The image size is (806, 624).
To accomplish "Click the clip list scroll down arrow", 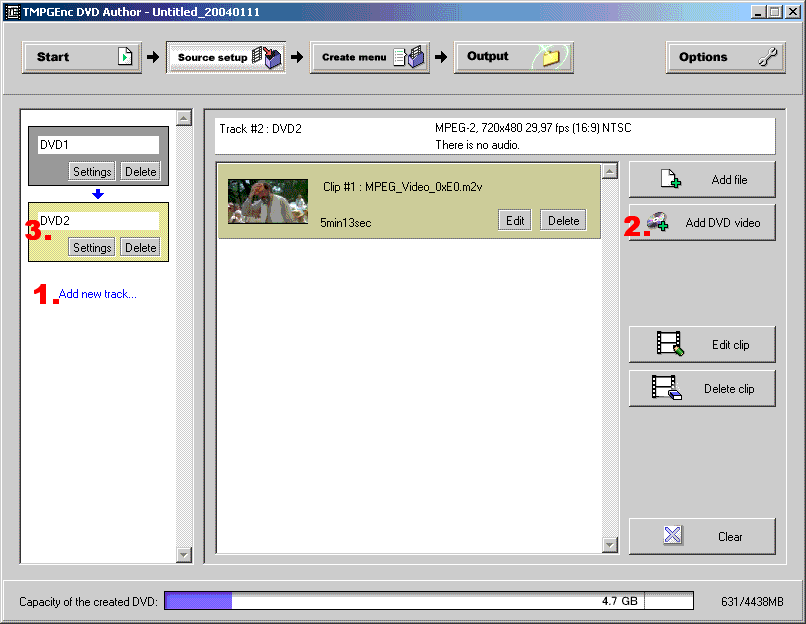I will pyautogui.click(x=610, y=545).
